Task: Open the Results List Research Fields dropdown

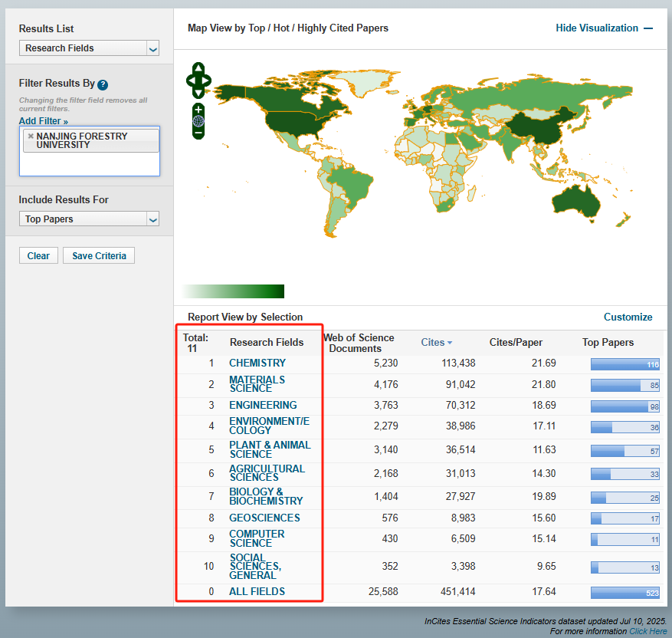Action: pyautogui.click(x=89, y=48)
